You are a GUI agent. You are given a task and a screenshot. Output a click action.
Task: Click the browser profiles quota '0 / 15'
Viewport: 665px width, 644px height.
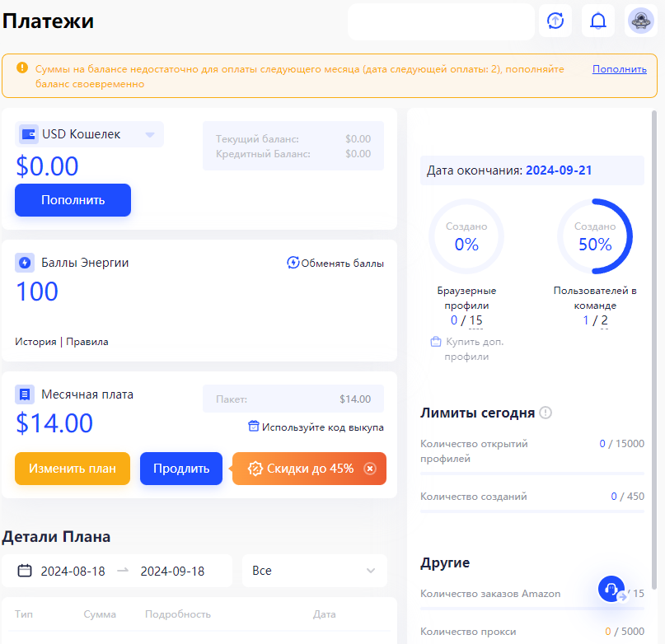click(466, 320)
